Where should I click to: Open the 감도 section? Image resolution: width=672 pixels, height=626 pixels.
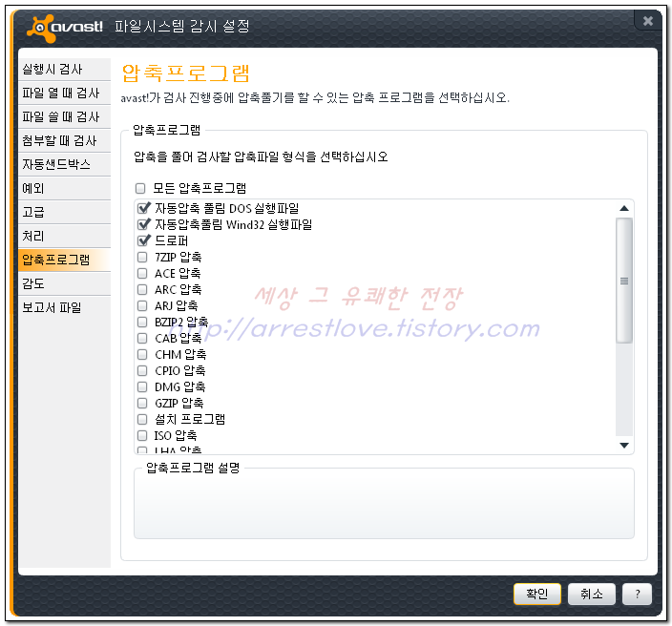click(64, 283)
